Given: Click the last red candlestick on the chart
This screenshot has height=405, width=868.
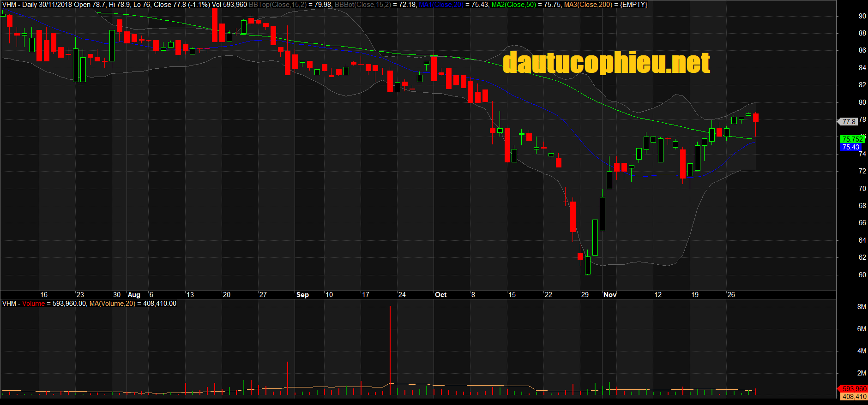Looking at the screenshot, I should pyautogui.click(x=756, y=118).
